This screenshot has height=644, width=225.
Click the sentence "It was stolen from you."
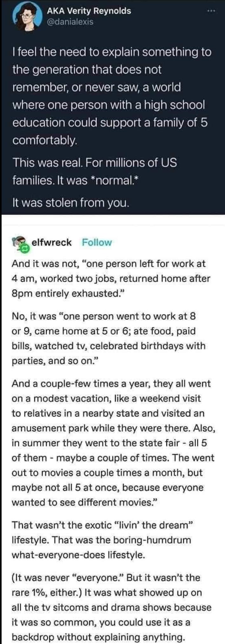[71, 202]
